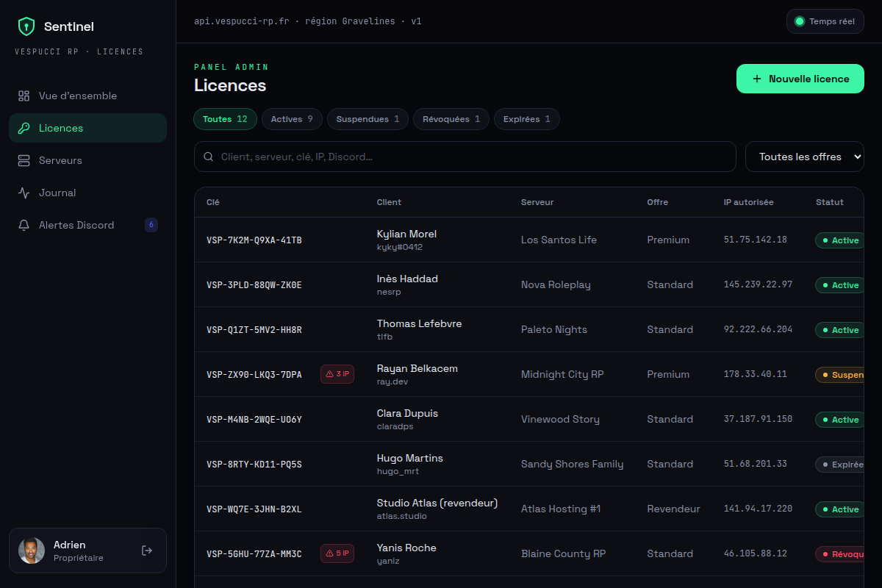This screenshot has height=588, width=882.
Task: Filter by Suspendues licences
Action: (367, 119)
